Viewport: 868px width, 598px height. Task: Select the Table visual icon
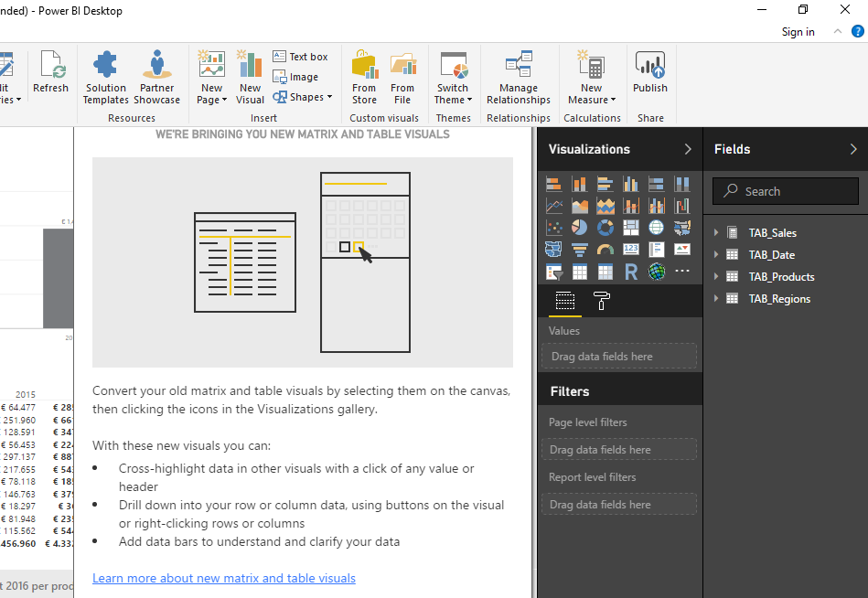[580, 272]
